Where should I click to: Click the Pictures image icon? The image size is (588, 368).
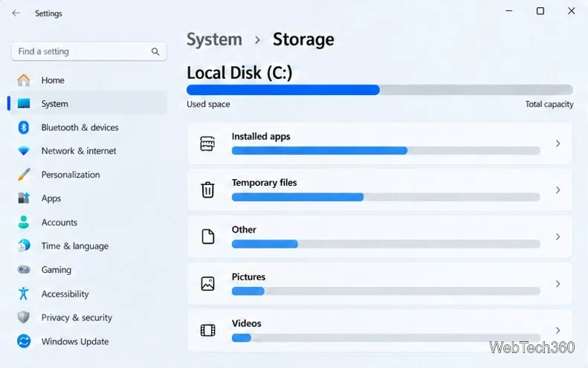207,283
